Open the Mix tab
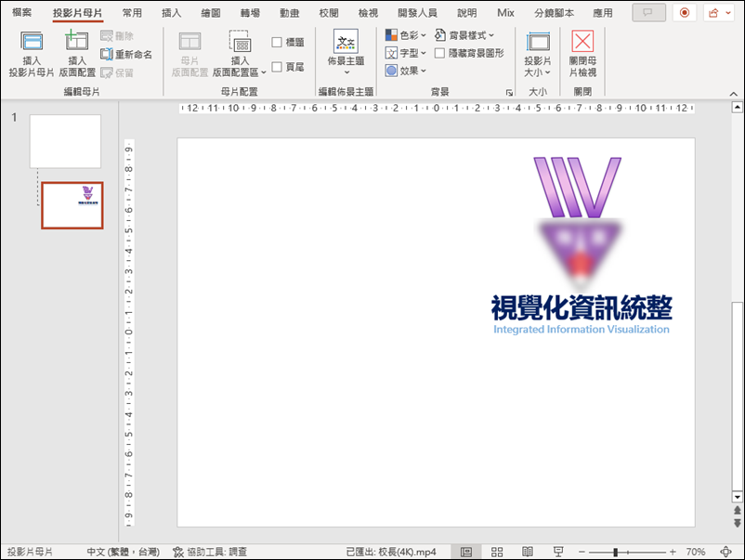The height and width of the screenshot is (560, 745). tap(505, 13)
